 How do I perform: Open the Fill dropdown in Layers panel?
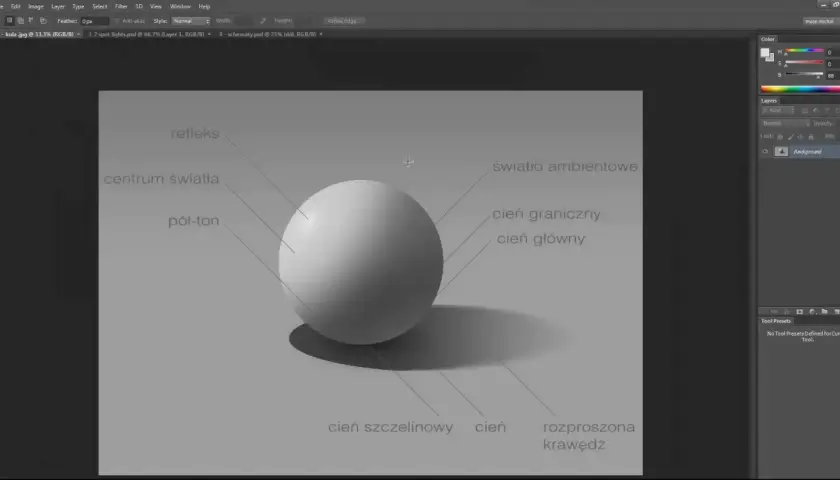coord(830,137)
